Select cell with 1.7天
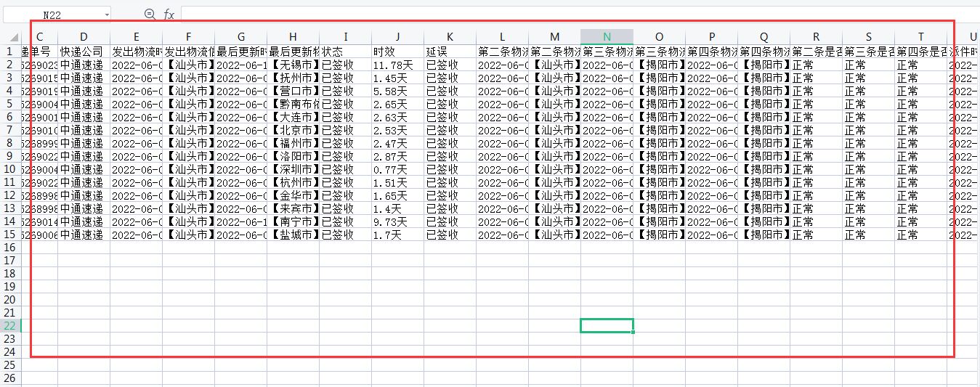Screen dimensions: 980x387 pos(398,235)
